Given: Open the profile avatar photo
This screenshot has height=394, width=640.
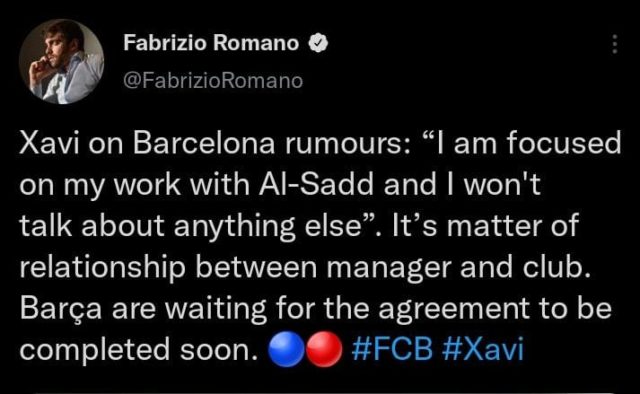Looking at the screenshot, I should tap(62, 62).
